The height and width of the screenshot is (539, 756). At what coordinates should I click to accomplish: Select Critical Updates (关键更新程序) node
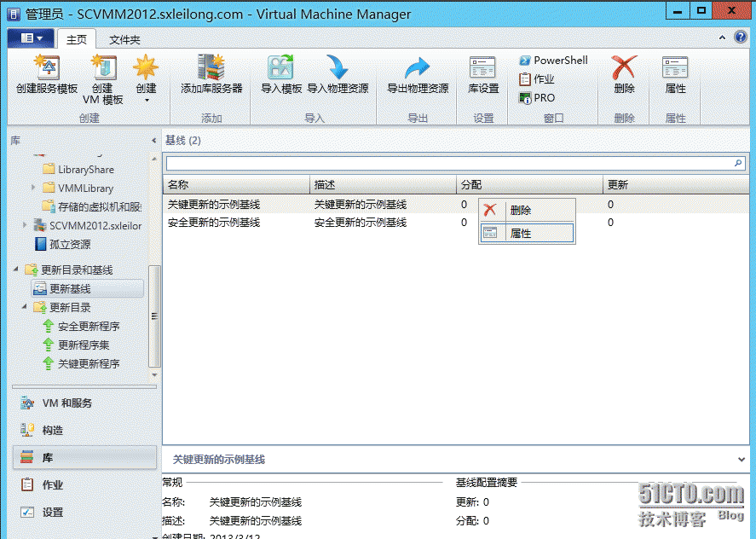pyautogui.click(x=81, y=364)
